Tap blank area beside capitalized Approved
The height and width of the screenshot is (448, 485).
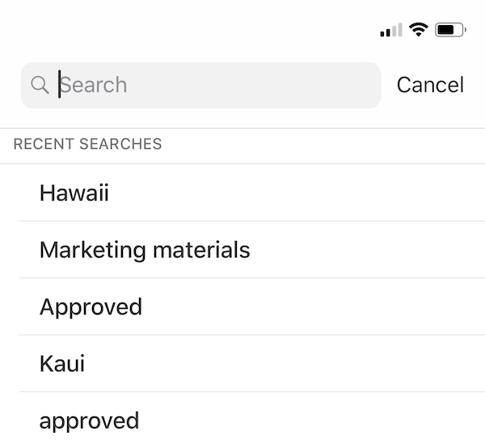(x=310, y=307)
